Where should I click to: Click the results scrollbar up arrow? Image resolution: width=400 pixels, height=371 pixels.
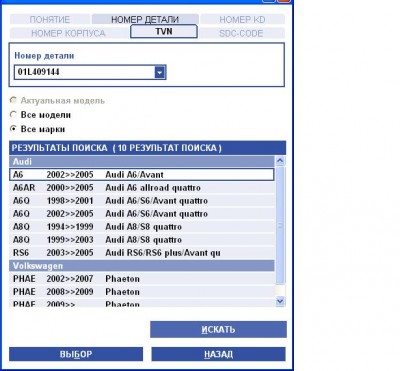(280, 161)
